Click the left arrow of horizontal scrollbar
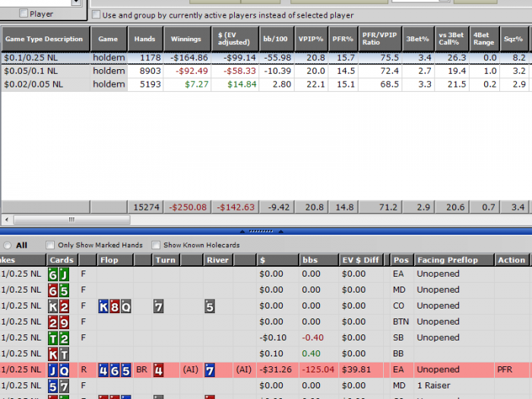 (x=7, y=220)
